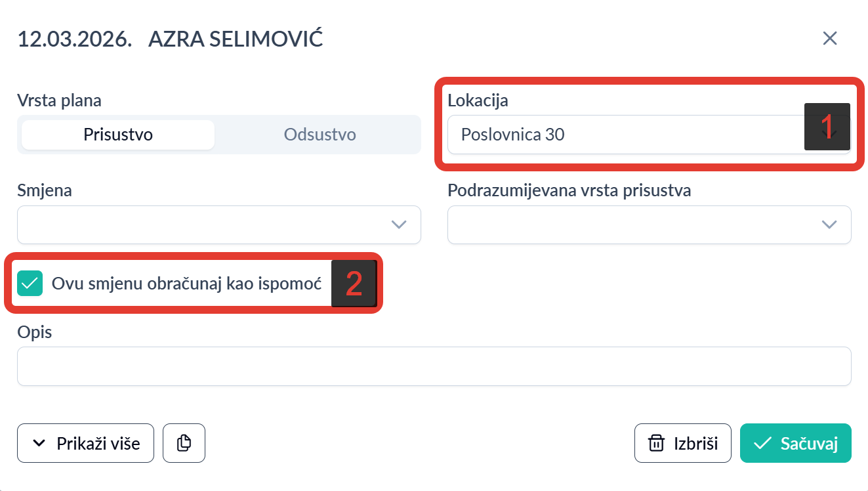Screen dimensions: 868x491
Task: Click into the Opis text field
Action: point(434,366)
